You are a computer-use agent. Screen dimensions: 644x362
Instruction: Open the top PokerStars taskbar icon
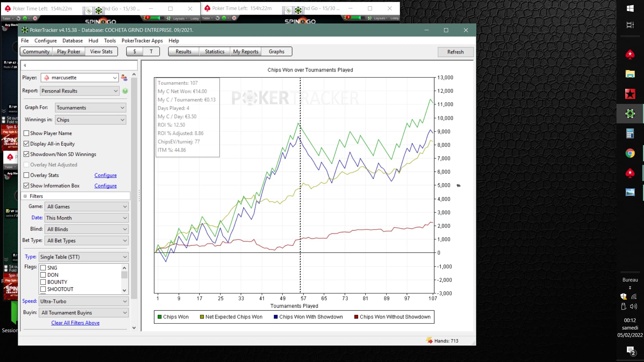[630, 54]
